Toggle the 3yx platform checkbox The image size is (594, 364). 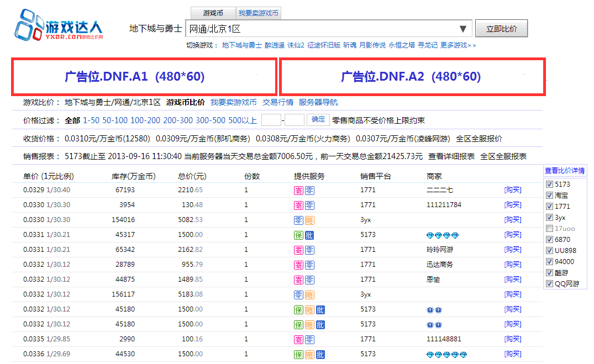point(549,218)
